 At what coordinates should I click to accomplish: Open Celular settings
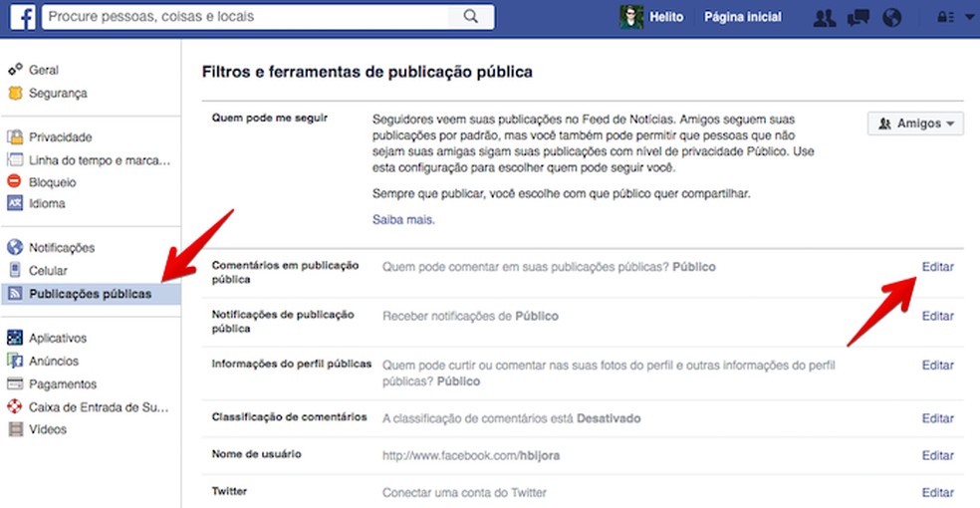[48, 271]
